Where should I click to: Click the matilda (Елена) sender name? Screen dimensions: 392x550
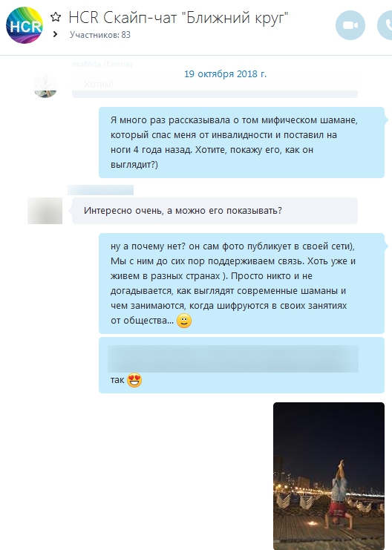pos(102,64)
